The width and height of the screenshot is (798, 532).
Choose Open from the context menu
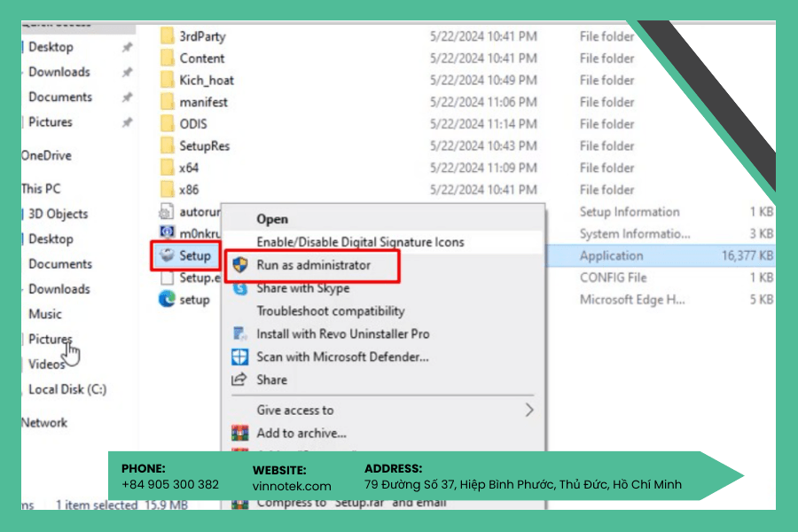pos(272,219)
